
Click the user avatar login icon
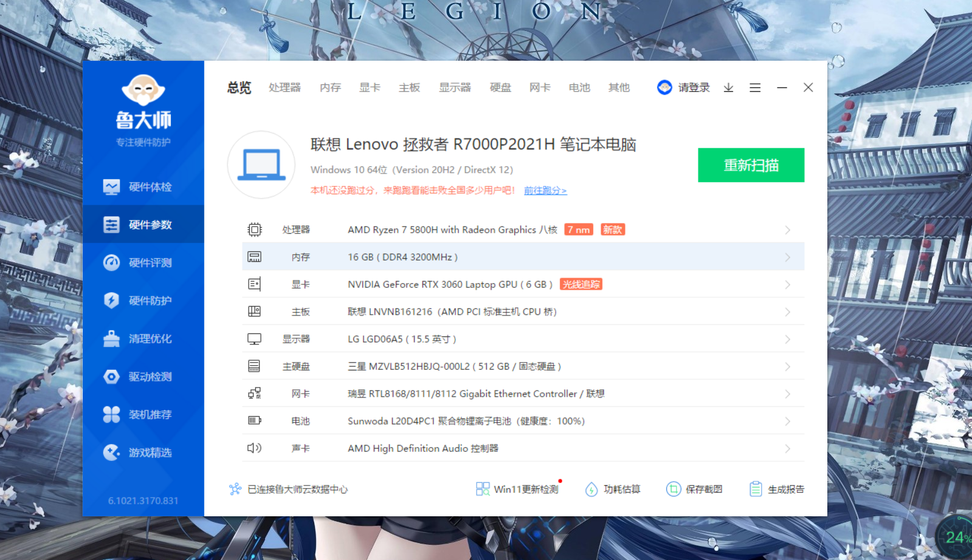(x=664, y=87)
